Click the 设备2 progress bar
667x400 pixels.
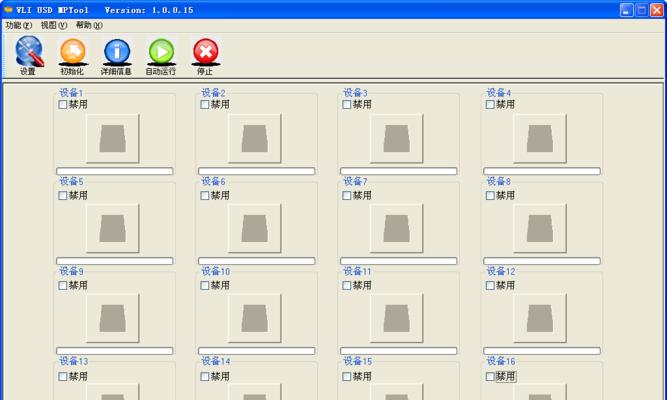click(x=257, y=171)
